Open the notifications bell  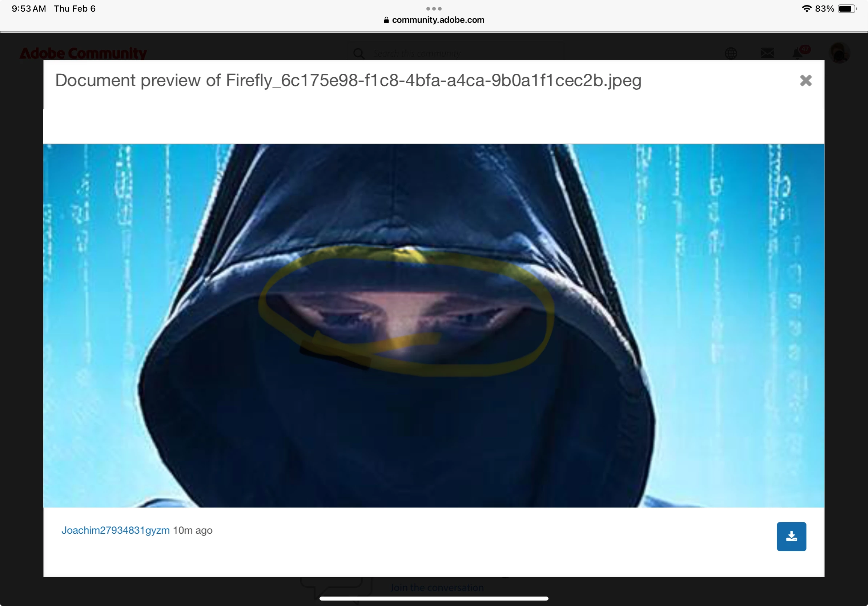pyautogui.click(x=799, y=53)
